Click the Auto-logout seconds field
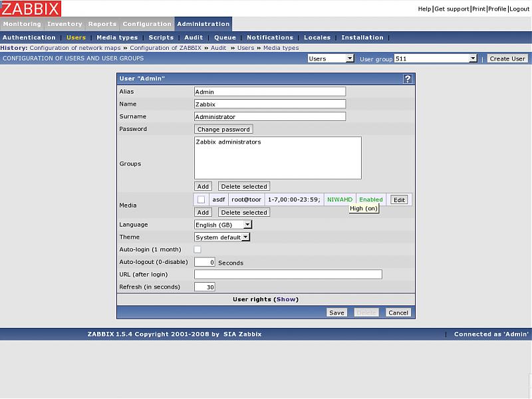 205,262
